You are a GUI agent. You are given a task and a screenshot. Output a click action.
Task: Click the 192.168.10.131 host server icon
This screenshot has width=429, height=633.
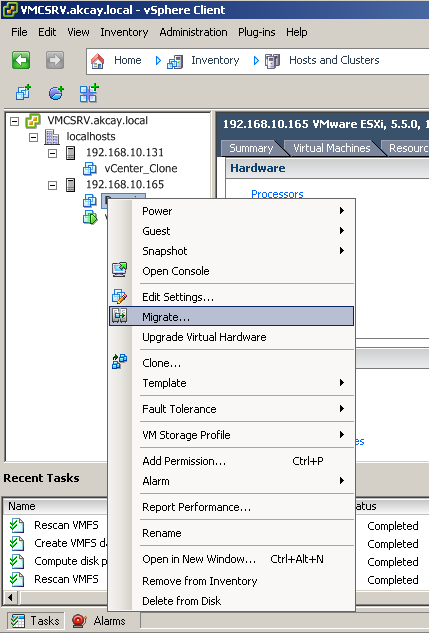71,153
